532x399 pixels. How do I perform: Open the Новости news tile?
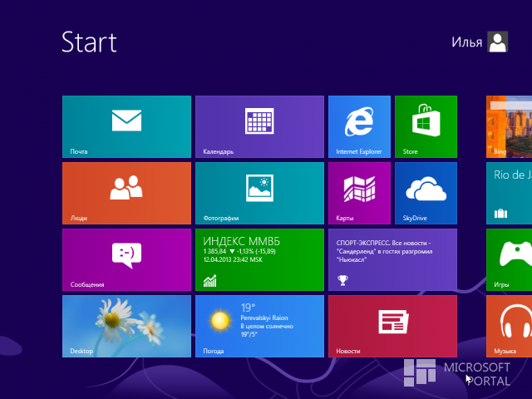(392, 326)
